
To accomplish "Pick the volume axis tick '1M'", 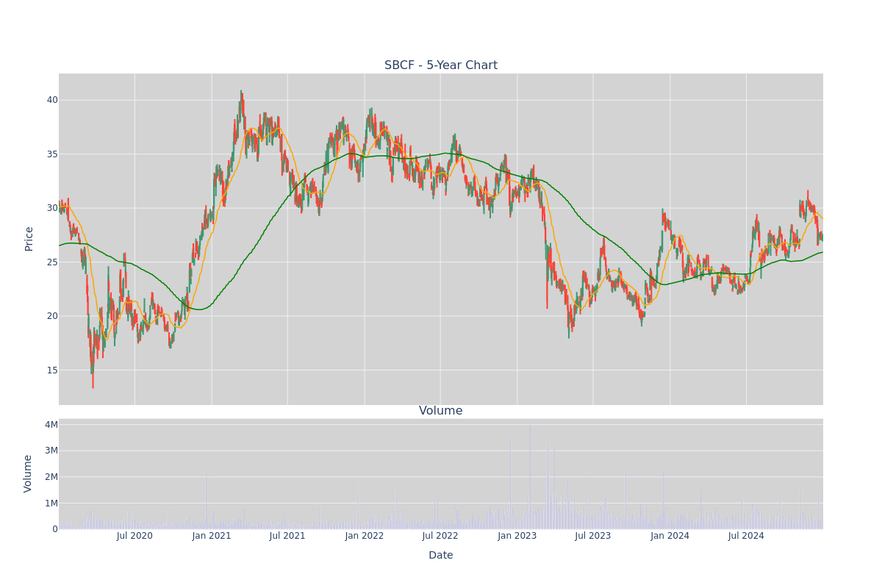I will pyautogui.click(x=51, y=503).
